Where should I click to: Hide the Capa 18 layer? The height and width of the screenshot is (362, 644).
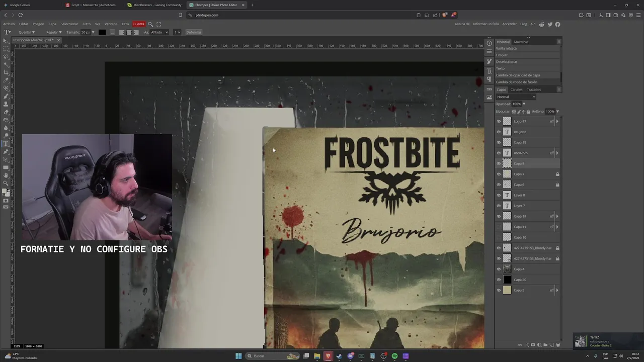[x=499, y=142]
